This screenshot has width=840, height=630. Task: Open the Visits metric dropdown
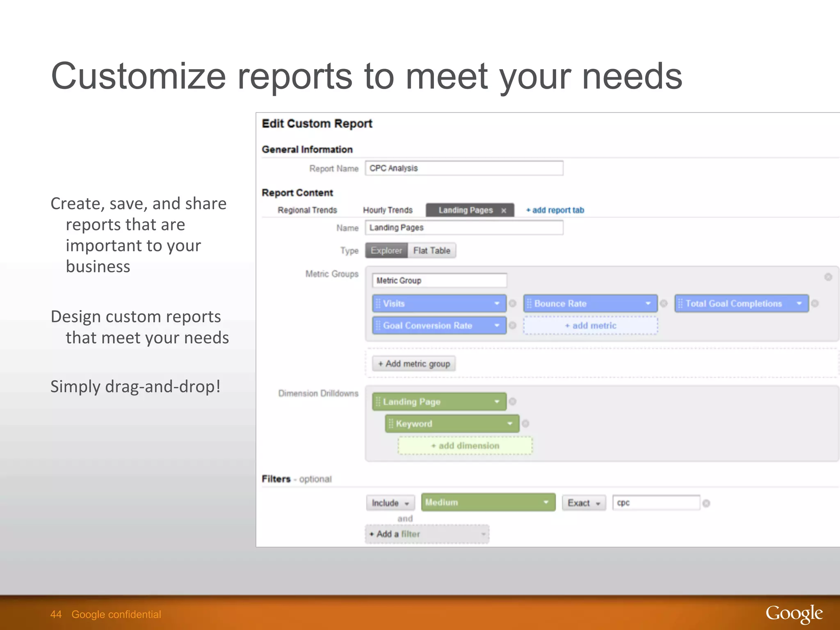pyautogui.click(x=497, y=304)
